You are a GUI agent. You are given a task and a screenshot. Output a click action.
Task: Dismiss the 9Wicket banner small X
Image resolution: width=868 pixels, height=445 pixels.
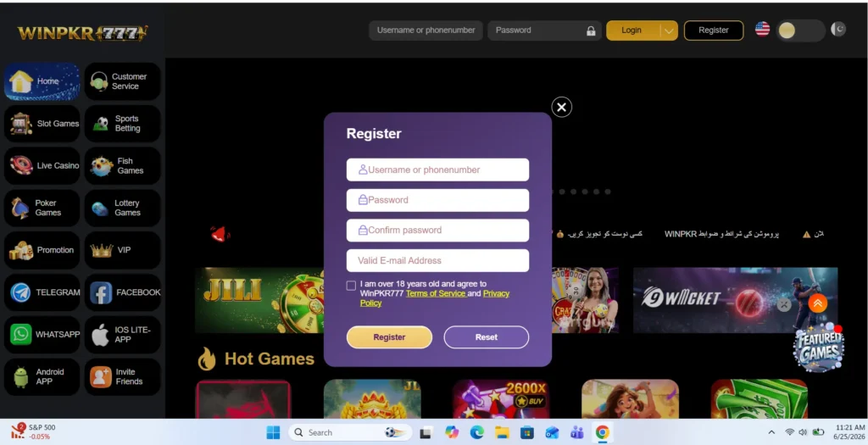pyautogui.click(x=784, y=304)
